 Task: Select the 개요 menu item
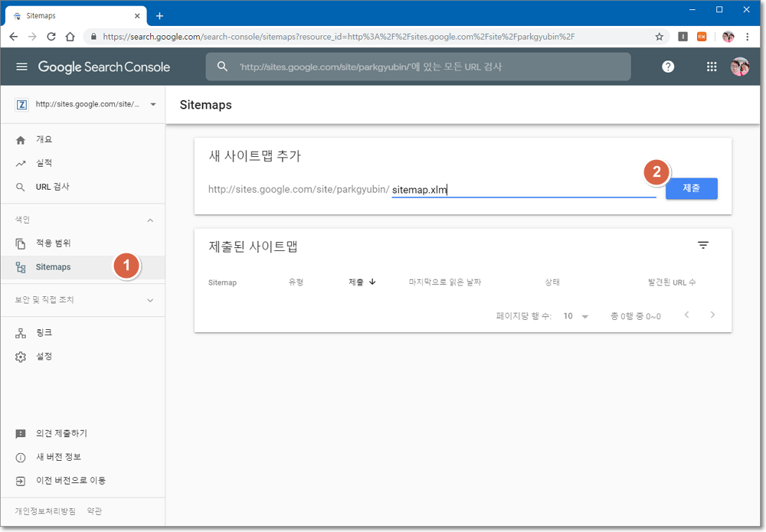pyautogui.click(x=44, y=139)
